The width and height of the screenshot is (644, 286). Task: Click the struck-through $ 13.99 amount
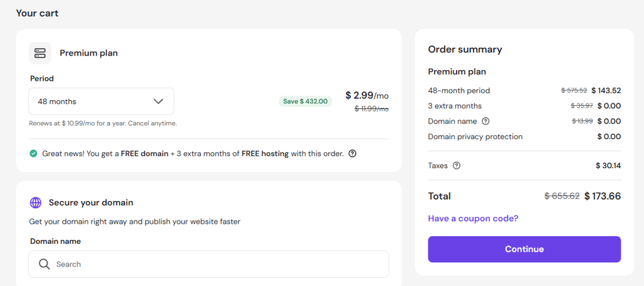click(x=582, y=121)
